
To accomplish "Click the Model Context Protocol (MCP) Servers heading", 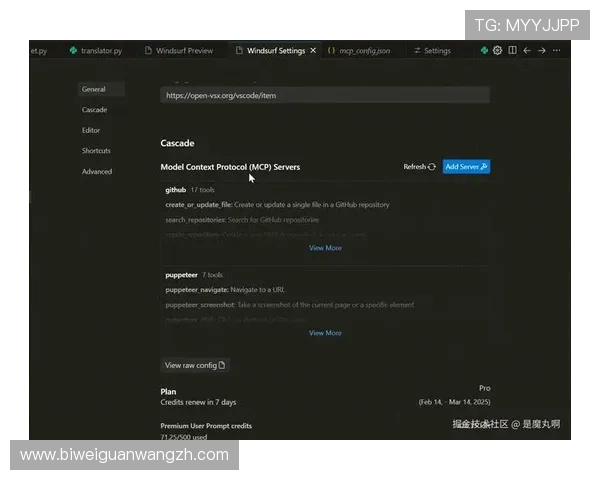I will [x=230, y=167].
